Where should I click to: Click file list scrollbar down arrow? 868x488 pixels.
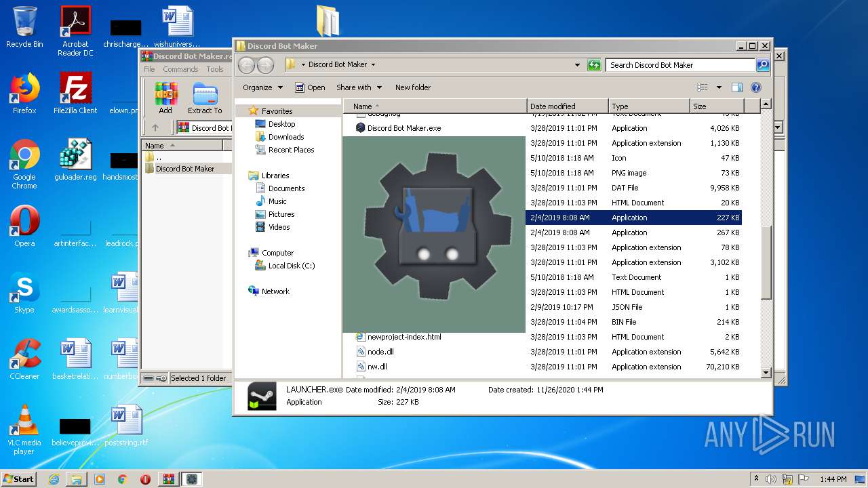766,372
